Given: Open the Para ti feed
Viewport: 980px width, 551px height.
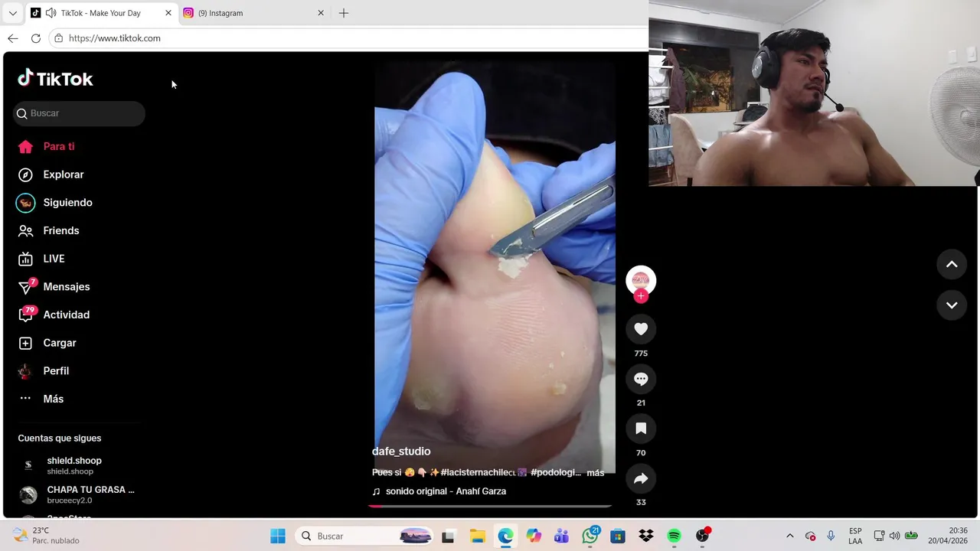Looking at the screenshot, I should click(46, 146).
